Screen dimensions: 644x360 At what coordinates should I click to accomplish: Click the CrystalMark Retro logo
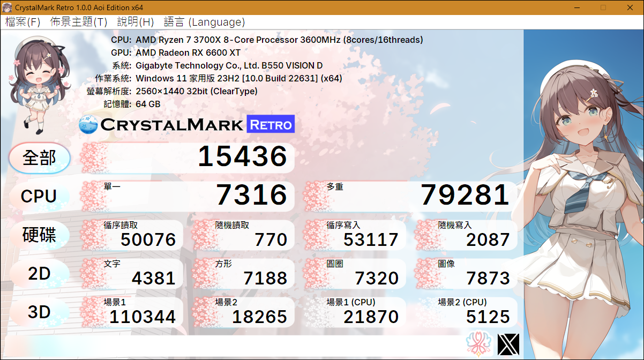coord(186,125)
